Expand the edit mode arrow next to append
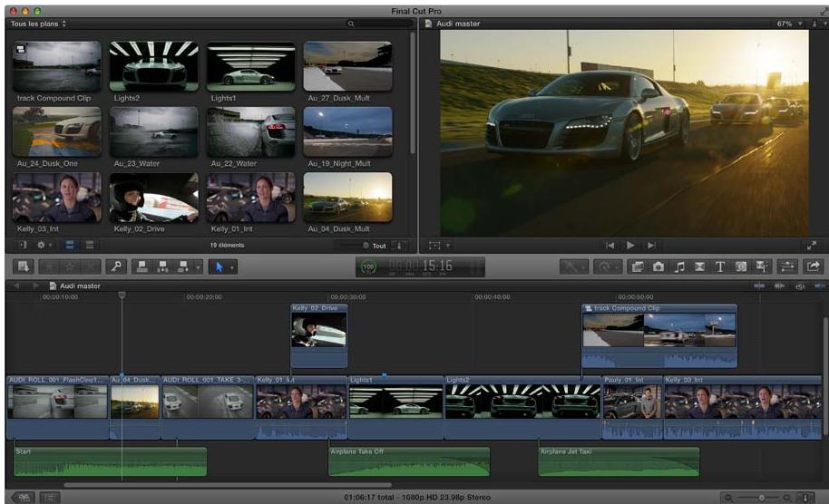 (x=198, y=267)
